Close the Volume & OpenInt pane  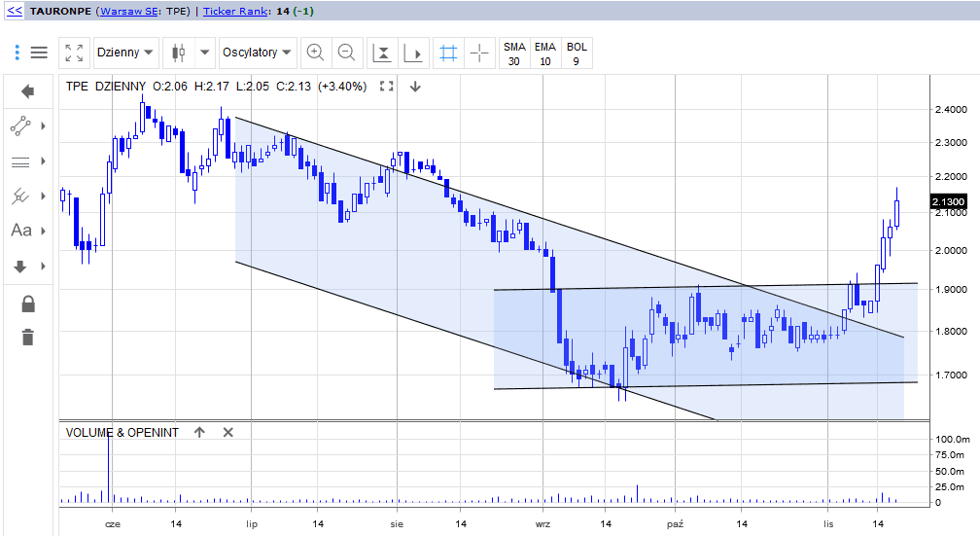tap(228, 432)
